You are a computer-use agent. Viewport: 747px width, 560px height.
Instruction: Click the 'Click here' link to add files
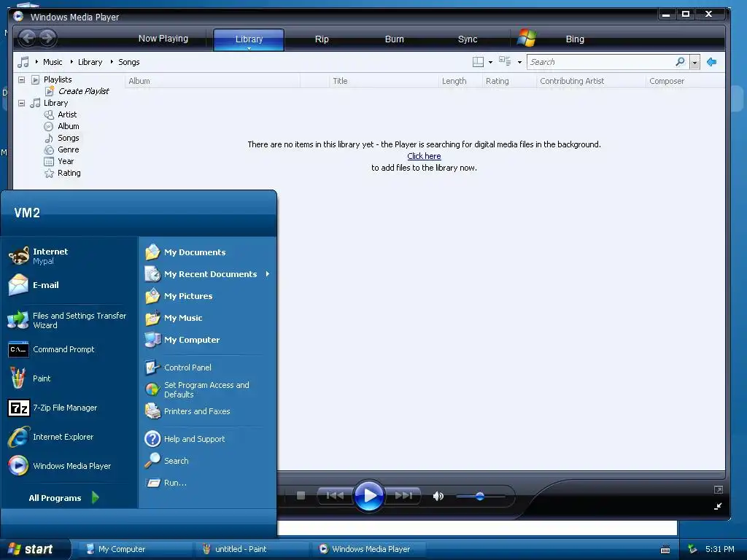(424, 156)
